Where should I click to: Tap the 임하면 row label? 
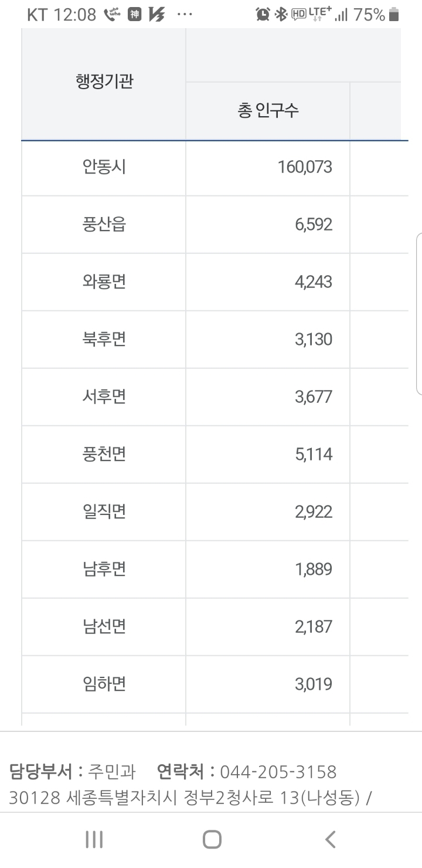(x=104, y=684)
